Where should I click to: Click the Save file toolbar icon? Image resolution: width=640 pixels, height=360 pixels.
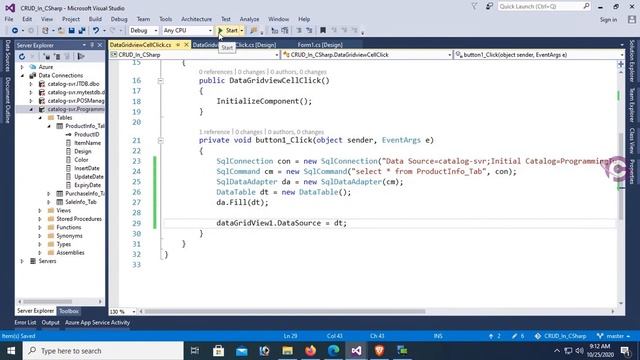tap(71, 31)
